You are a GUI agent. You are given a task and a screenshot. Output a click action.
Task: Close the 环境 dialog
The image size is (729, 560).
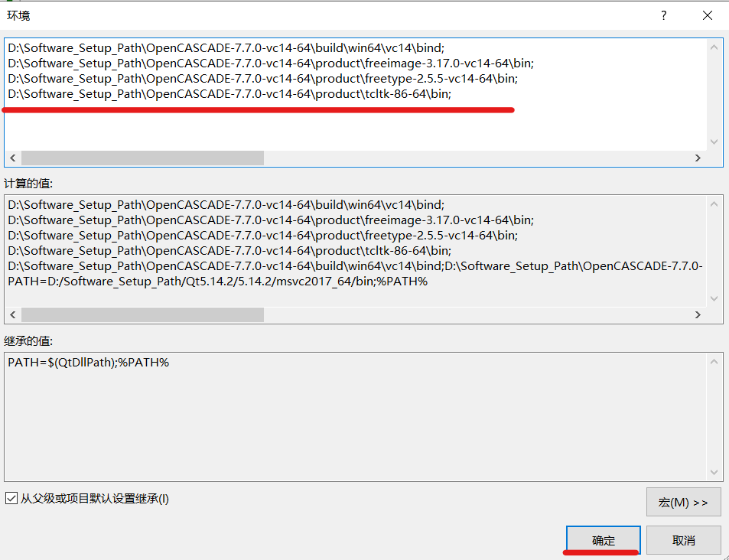point(707,15)
